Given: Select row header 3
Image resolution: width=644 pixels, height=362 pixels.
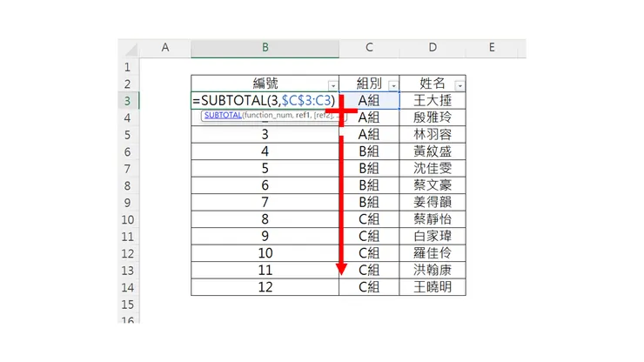Looking at the screenshot, I should click(x=128, y=101).
